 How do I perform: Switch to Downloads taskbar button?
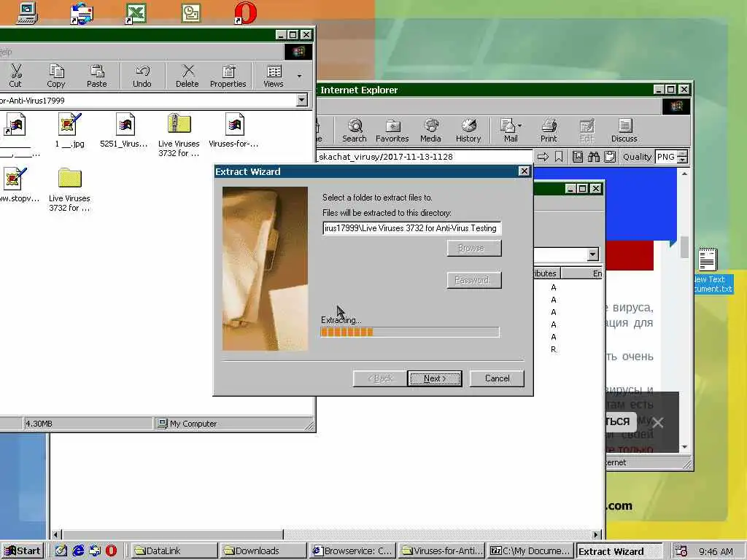263,551
